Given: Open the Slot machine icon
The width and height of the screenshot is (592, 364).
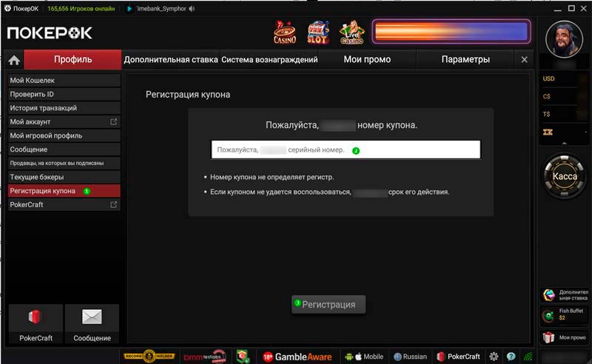Looking at the screenshot, I should [x=318, y=33].
